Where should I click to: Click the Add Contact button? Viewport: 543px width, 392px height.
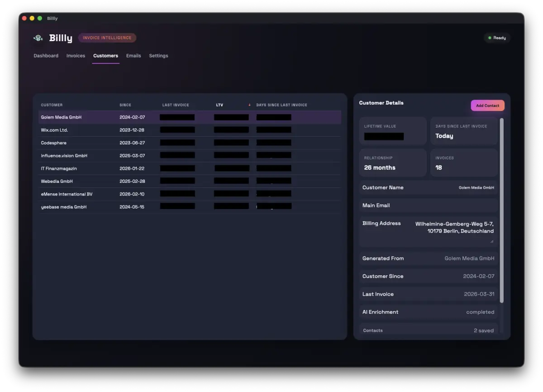[487, 105]
